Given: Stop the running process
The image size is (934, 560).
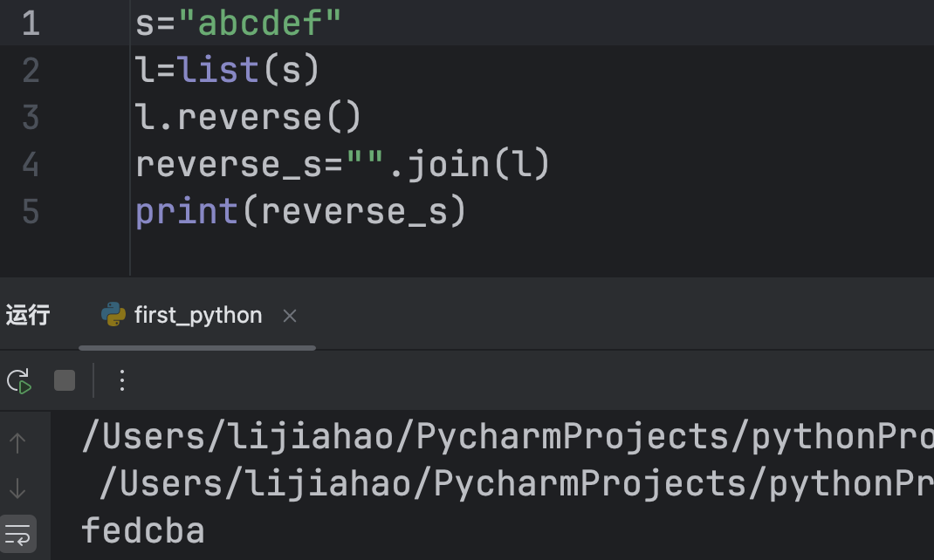Looking at the screenshot, I should point(65,380).
